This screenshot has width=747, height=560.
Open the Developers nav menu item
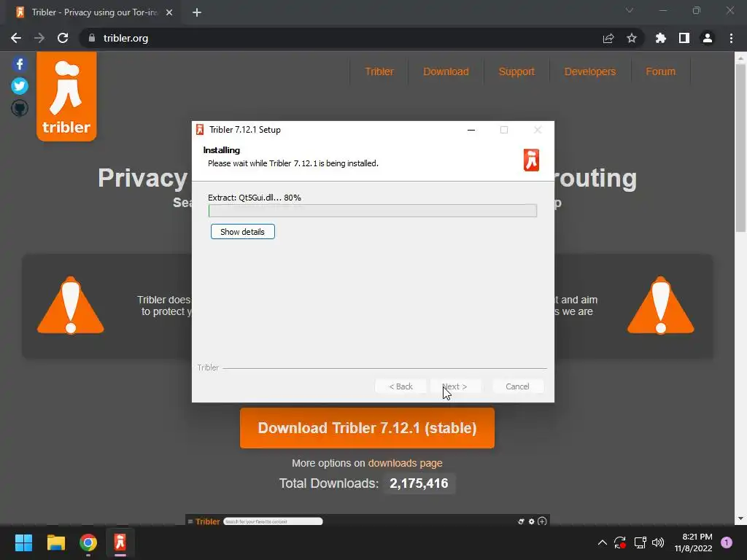pyautogui.click(x=589, y=71)
